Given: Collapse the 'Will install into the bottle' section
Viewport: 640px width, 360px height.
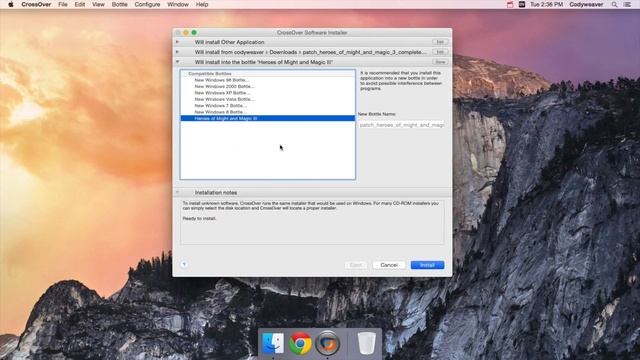Looking at the screenshot, I should click(177, 62).
